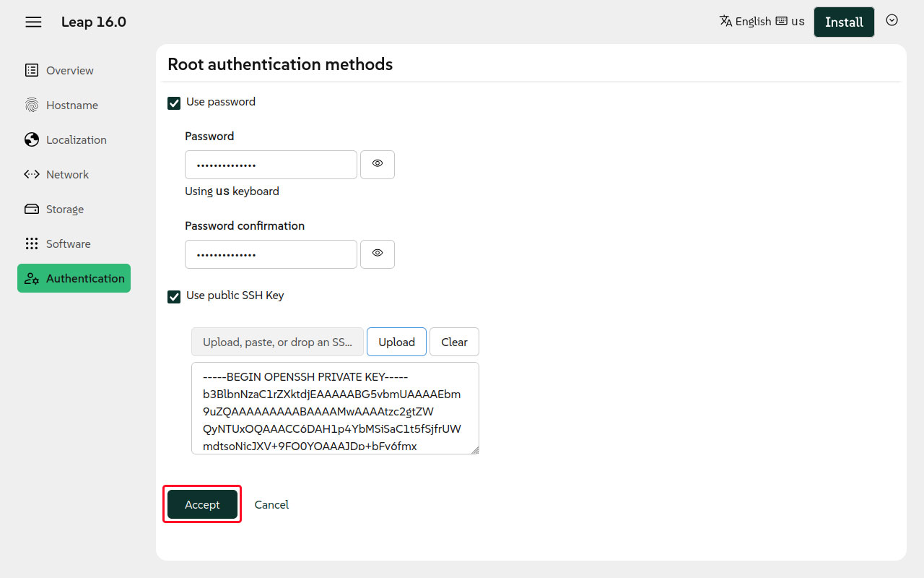Click the Network sidebar icon
This screenshot has width=924, height=578.
coord(32,174)
